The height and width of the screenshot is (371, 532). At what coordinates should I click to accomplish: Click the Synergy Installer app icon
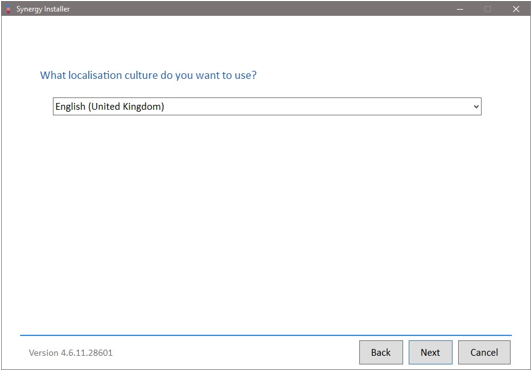click(x=8, y=9)
